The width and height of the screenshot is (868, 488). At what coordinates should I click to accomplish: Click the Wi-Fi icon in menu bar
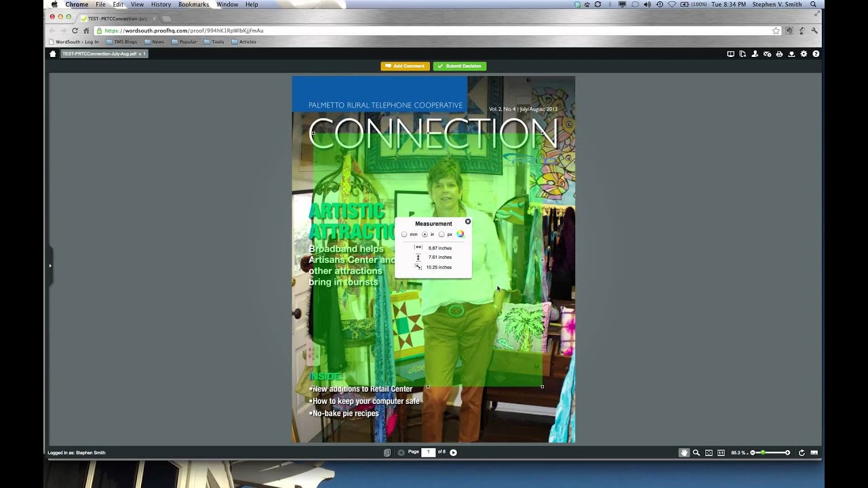[x=672, y=5]
